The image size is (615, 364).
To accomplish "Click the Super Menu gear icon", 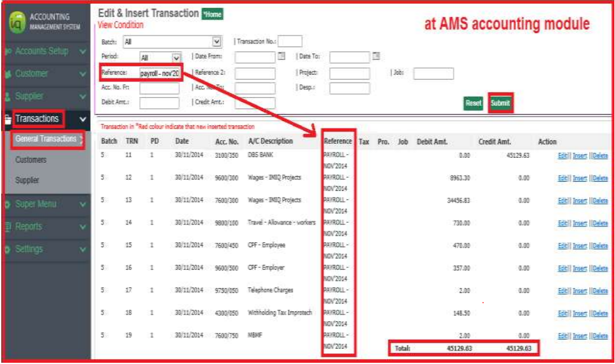I will click(8, 204).
